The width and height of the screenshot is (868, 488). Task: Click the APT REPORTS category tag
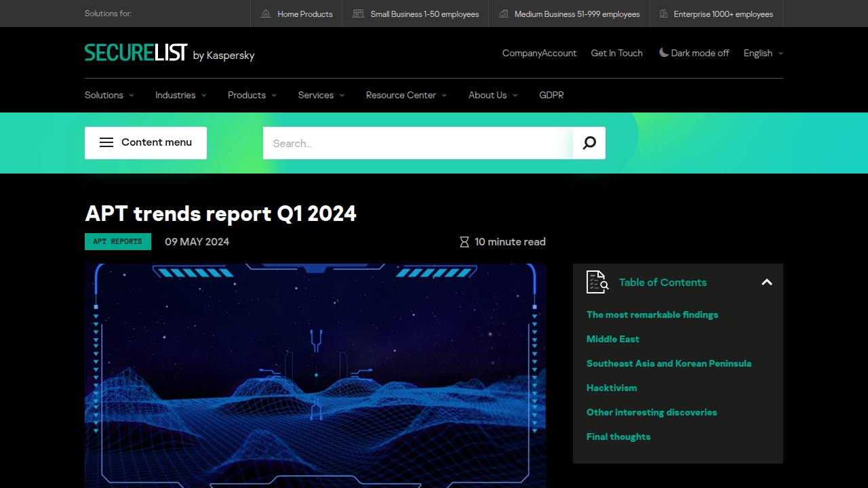pos(118,241)
